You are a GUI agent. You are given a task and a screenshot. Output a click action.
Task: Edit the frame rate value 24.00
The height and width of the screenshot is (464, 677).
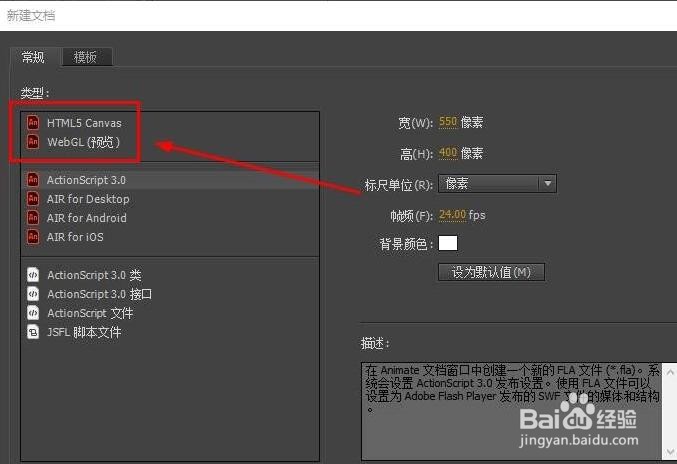452,215
